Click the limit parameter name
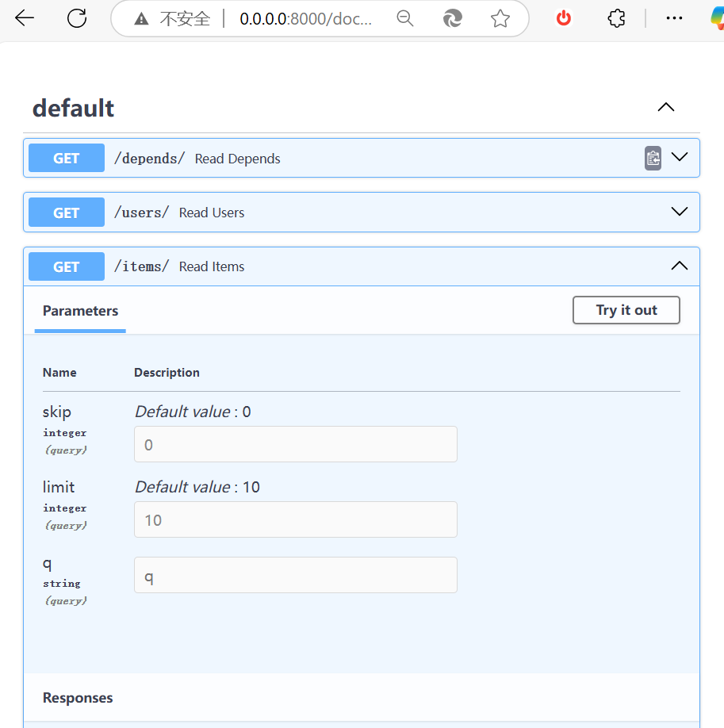 coord(59,487)
